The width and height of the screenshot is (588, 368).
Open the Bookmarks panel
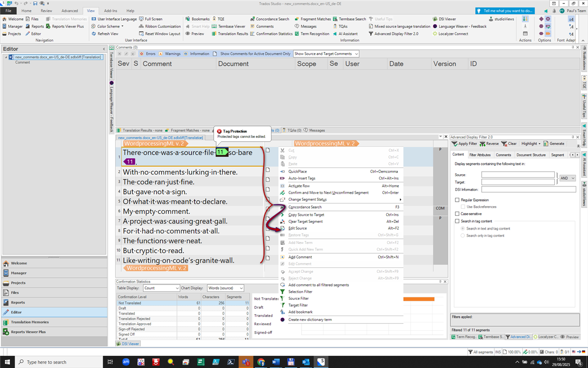[200, 19]
